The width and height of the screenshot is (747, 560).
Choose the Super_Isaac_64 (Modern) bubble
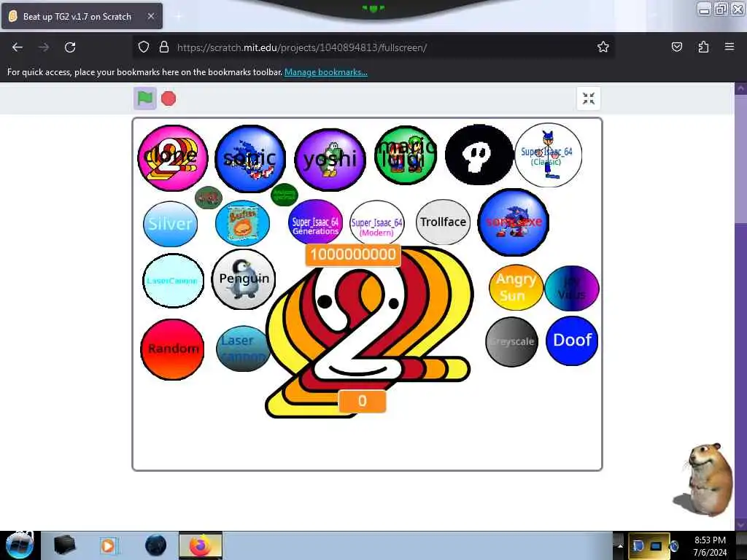(377, 223)
